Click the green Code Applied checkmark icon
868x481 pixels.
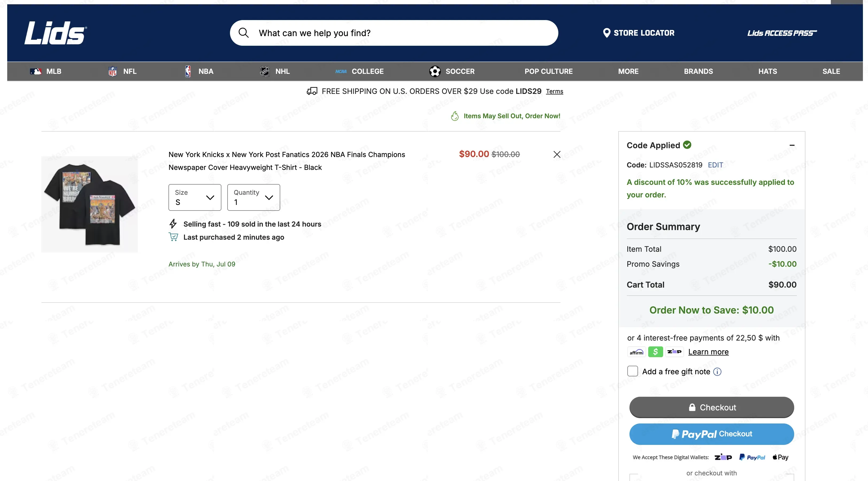(x=687, y=145)
